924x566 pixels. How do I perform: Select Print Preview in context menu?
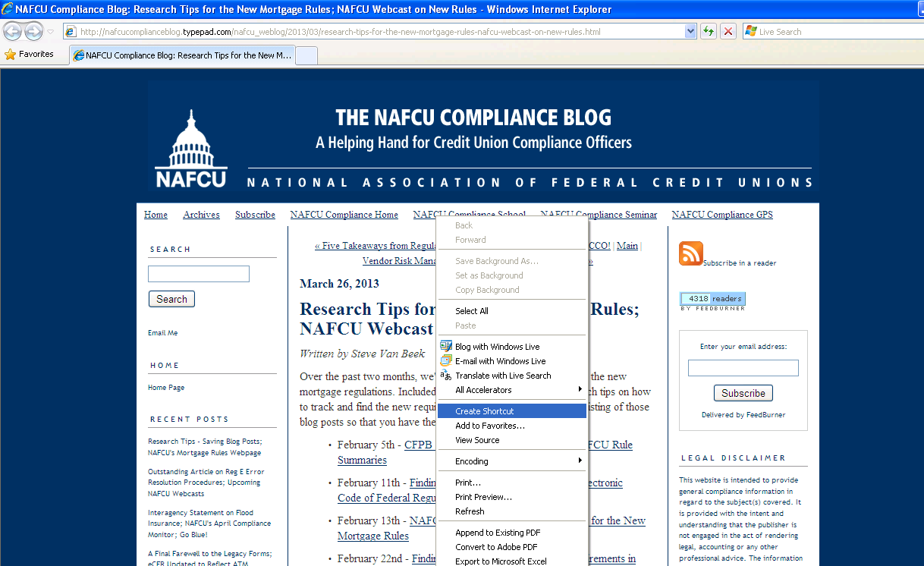[x=512, y=497]
